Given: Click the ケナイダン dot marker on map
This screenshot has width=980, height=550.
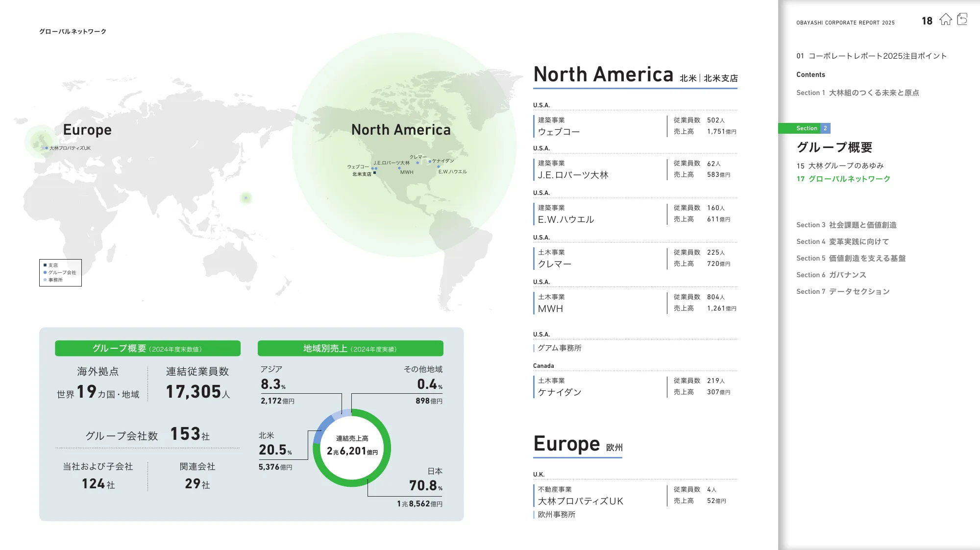Looking at the screenshot, I should [430, 161].
